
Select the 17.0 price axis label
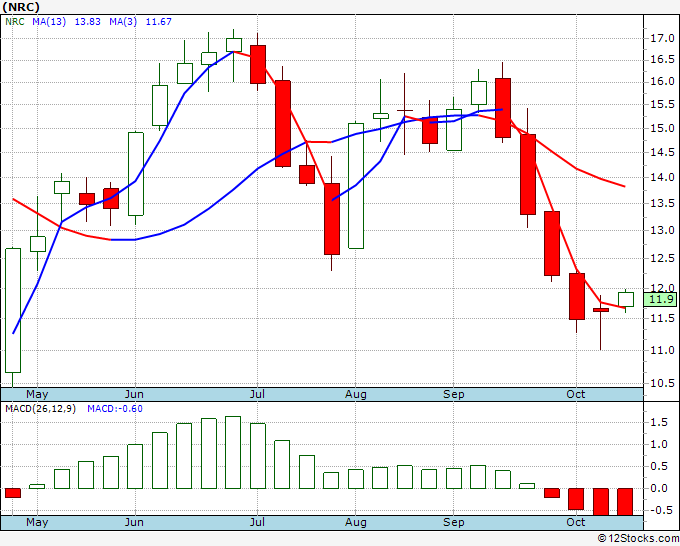(662, 39)
